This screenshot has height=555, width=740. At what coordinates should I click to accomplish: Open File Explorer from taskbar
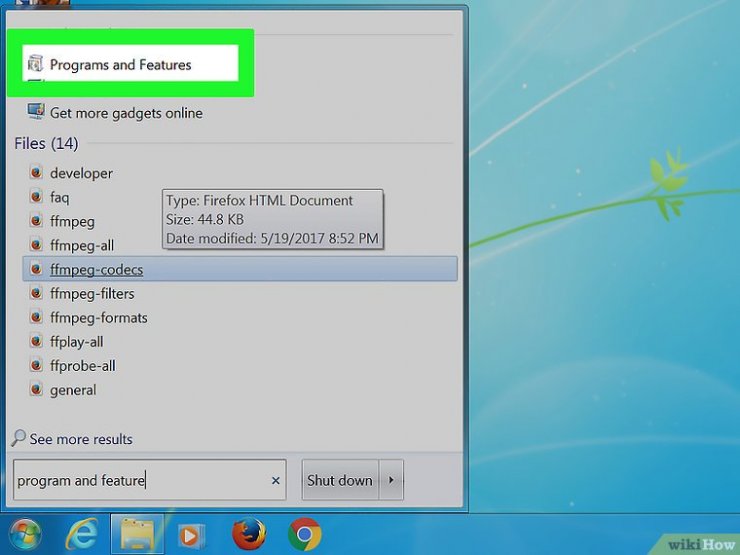(137, 534)
